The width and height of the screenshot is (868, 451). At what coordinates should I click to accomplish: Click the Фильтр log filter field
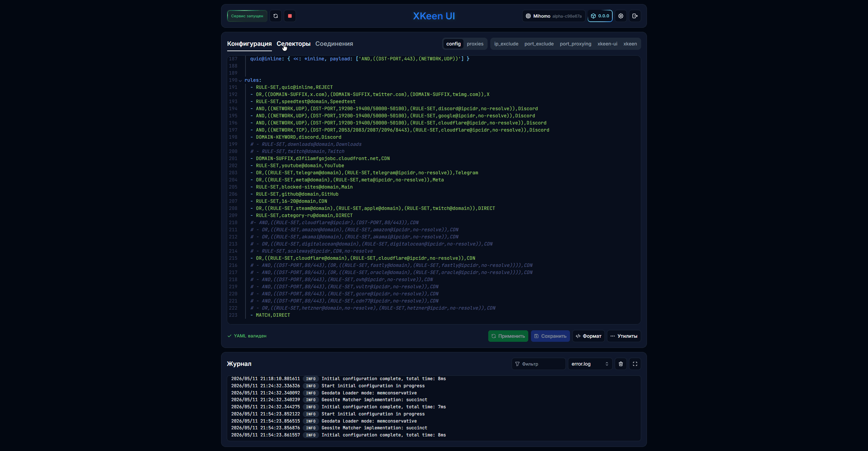(538, 364)
